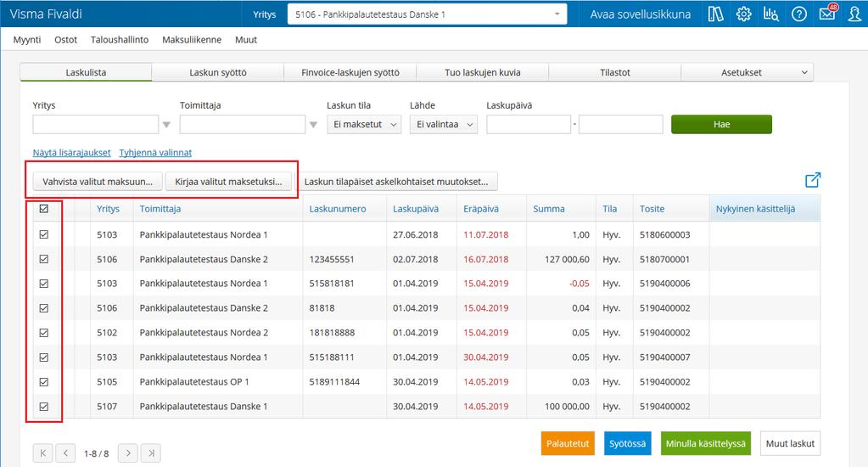Open the help question mark icon

[798, 14]
